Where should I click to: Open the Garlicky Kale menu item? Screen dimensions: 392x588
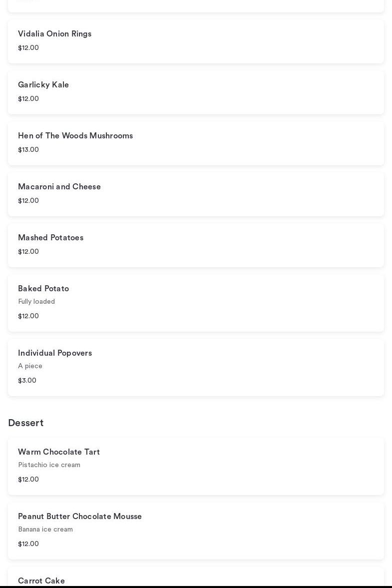coord(43,85)
